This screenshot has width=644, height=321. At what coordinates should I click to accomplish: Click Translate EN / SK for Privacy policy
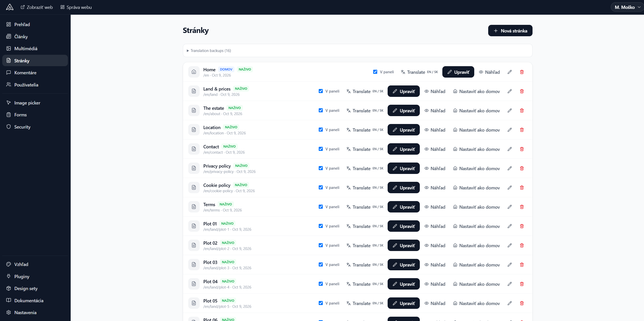(365, 168)
